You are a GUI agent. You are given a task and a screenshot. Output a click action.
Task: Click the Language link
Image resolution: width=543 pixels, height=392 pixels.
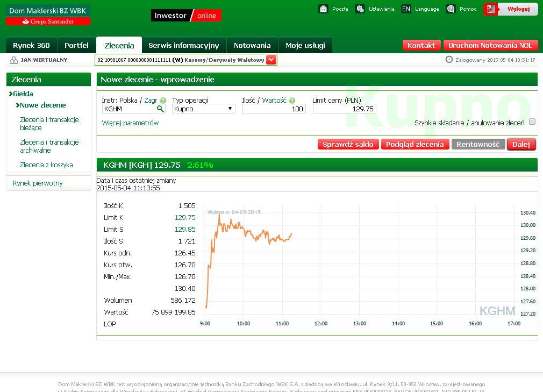click(x=427, y=9)
